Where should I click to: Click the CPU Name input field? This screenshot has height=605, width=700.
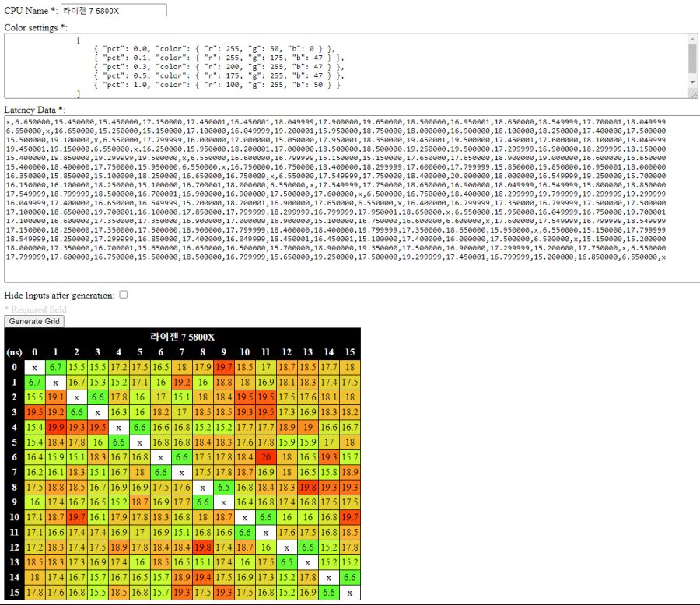click(114, 10)
